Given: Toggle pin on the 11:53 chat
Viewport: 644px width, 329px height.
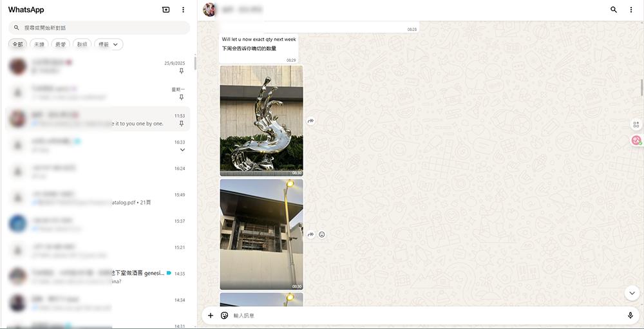Looking at the screenshot, I should click(182, 124).
